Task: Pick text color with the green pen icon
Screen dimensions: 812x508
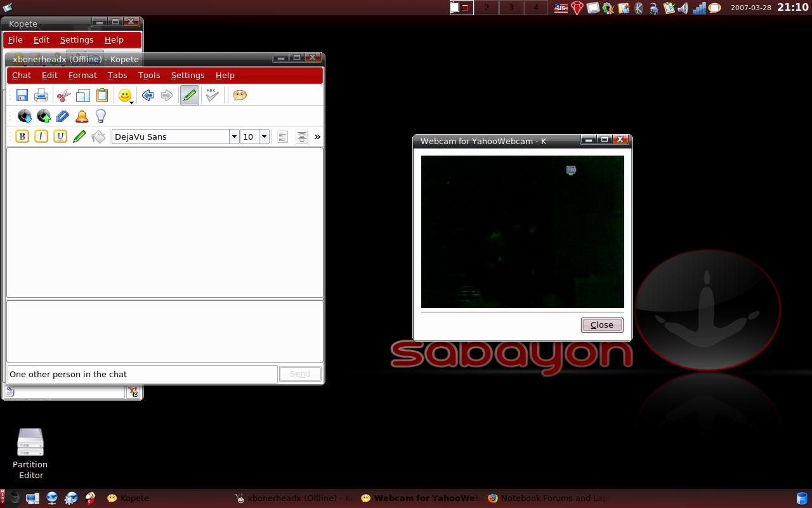Action: [x=79, y=137]
